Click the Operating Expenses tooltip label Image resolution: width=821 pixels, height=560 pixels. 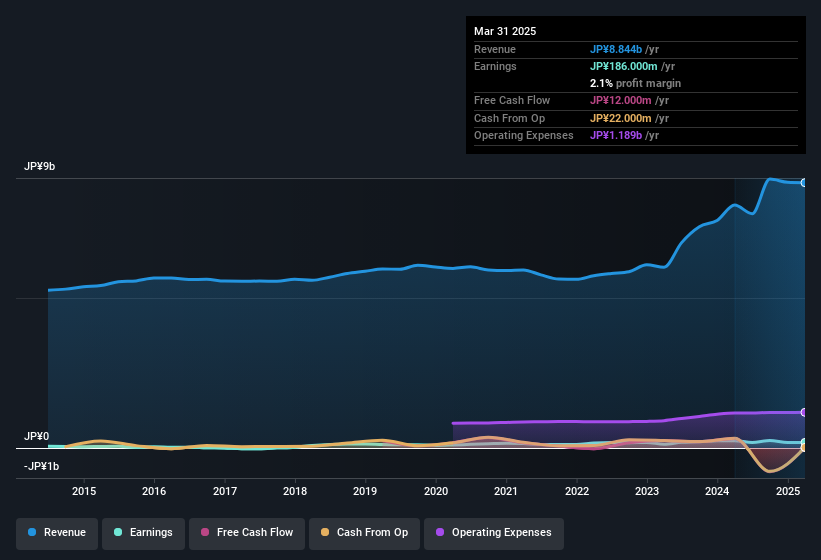524,136
